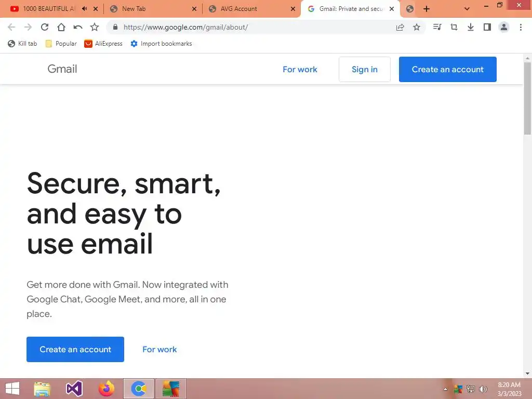Click the undo closed tab arrow icon

click(78, 27)
